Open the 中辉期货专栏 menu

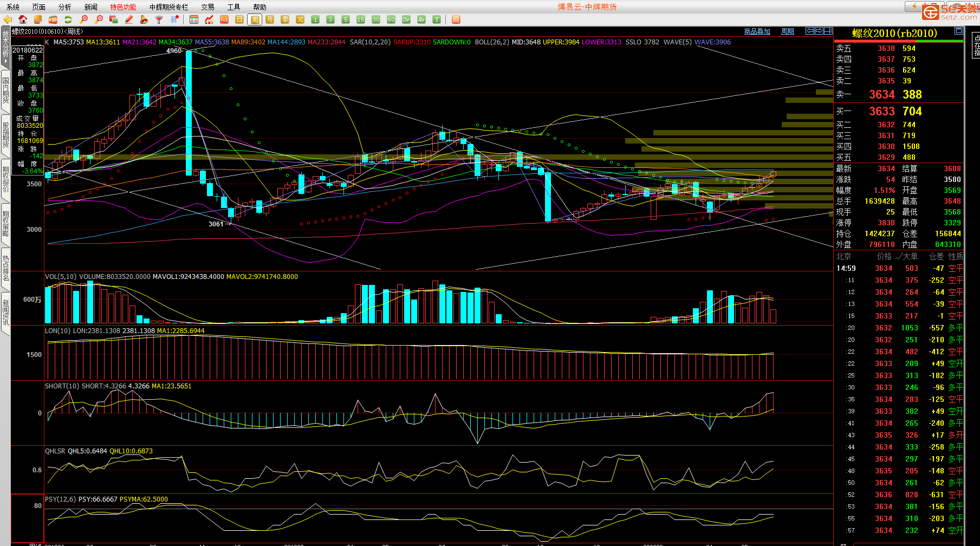click(169, 7)
